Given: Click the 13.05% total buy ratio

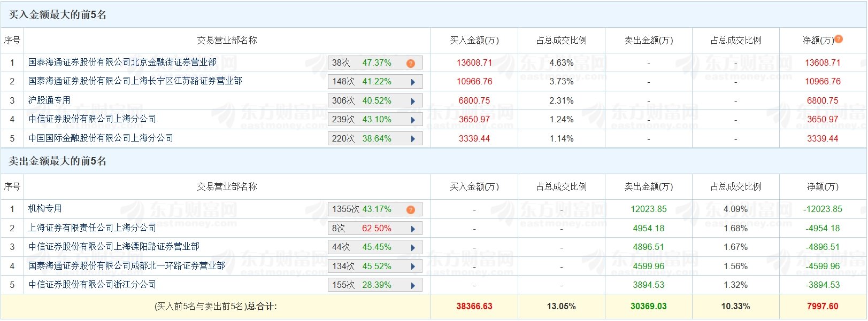Looking at the screenshot, I should coord(562,307).
